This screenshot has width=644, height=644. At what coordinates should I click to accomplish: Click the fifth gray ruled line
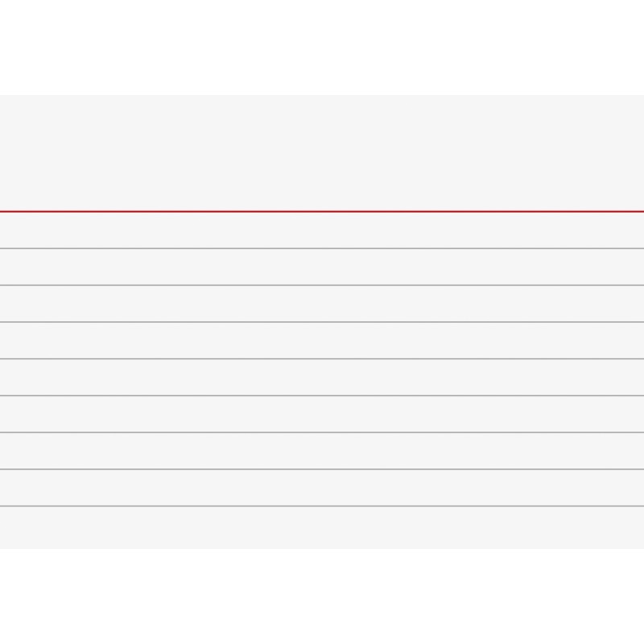click(322, 395)
